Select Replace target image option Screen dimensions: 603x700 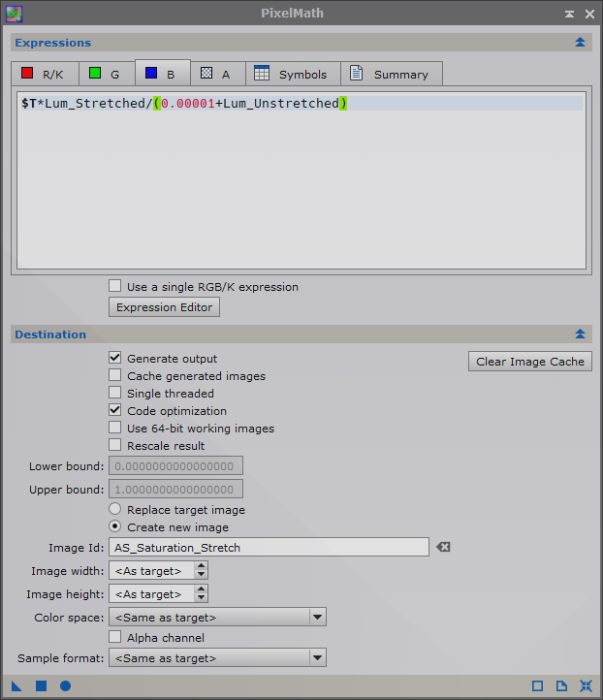click(115, 510)
